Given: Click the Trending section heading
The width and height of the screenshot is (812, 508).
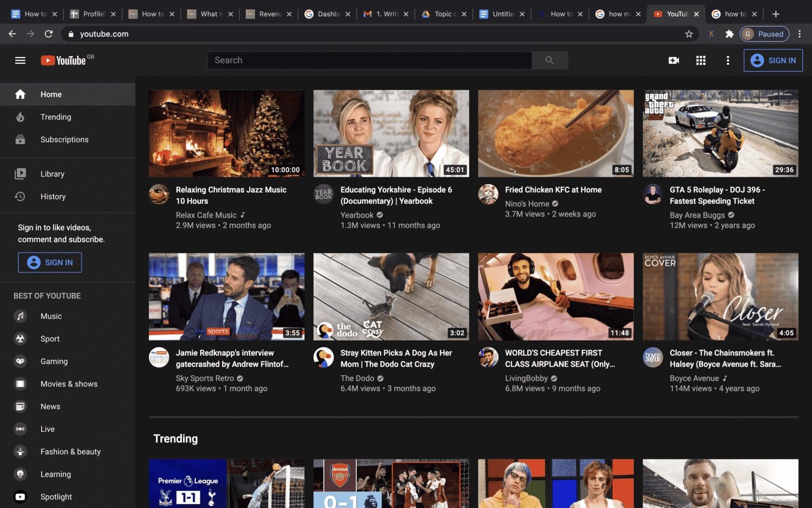Looking at the screenshot, I should (175, 438).
